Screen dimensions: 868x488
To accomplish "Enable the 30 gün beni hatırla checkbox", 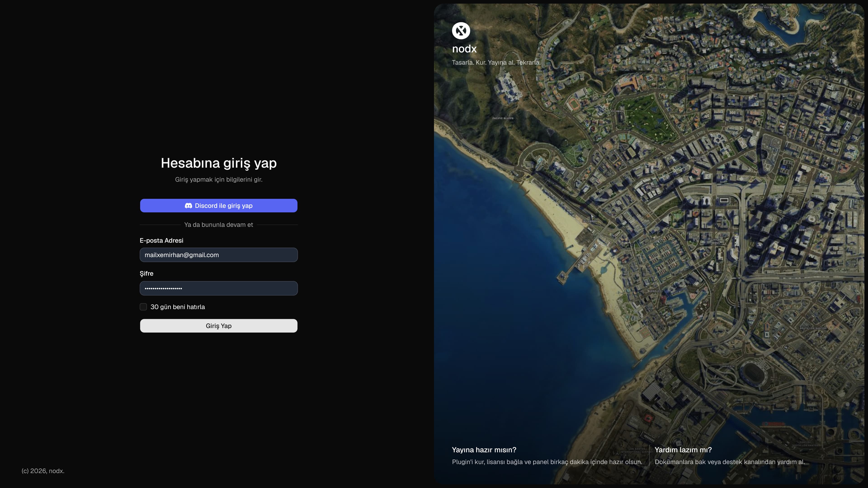I will pyautogui.click(x=143, y=307).
